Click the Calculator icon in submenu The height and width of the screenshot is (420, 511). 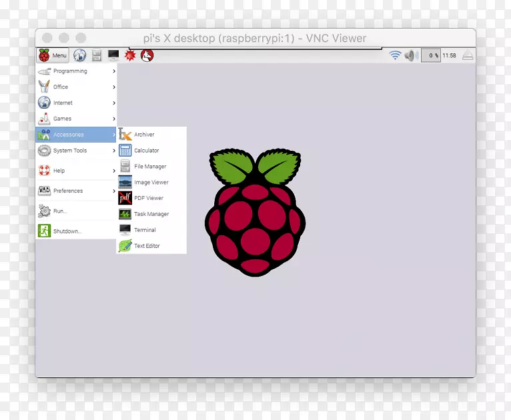(x=125, y=151)
